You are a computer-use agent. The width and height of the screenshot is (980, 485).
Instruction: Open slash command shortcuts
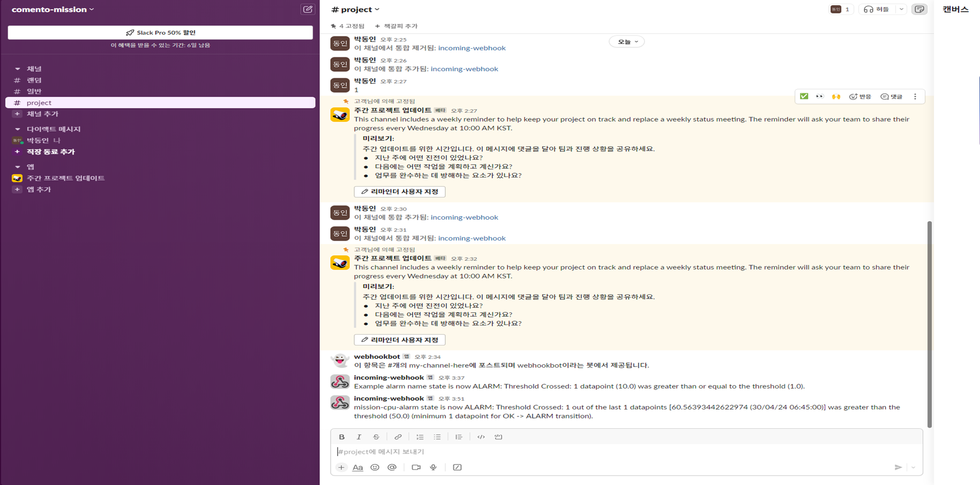tap(457, 467)
